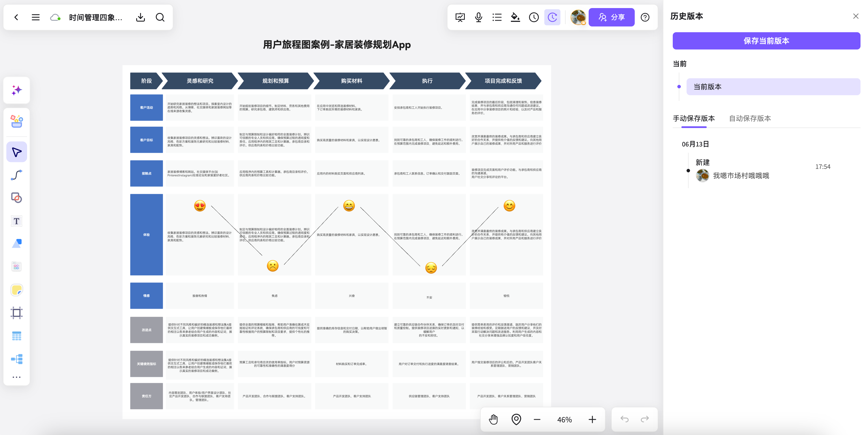Select the blue triangle highlighter tool
This screenshot has width=868, height=435.
tap(16, 243)
